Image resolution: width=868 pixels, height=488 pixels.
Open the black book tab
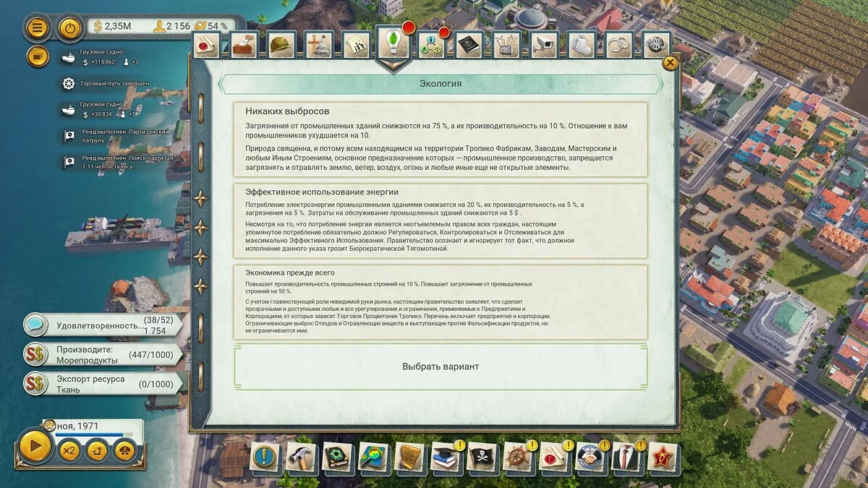[469, 45]
